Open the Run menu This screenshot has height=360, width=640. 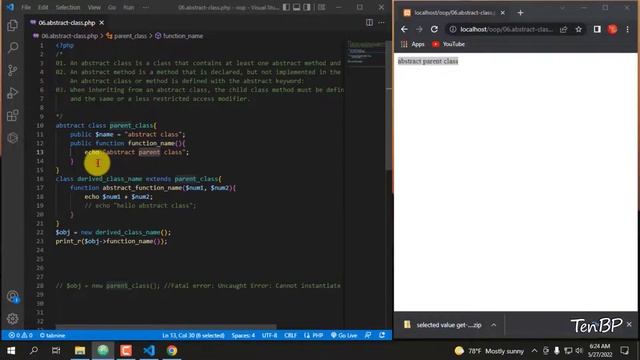pyautogui.click(x=128, y=7)
